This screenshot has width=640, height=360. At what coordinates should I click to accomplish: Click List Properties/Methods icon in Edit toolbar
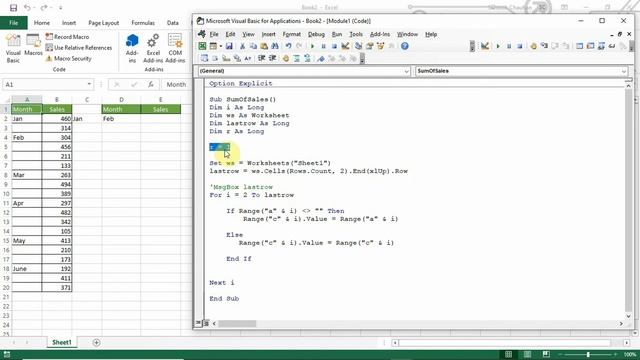tap(204, 58)
